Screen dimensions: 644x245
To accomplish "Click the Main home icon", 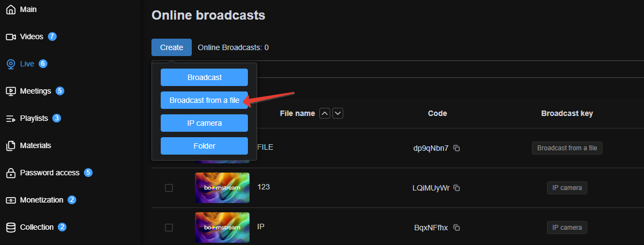I will (x=11, y=9).
